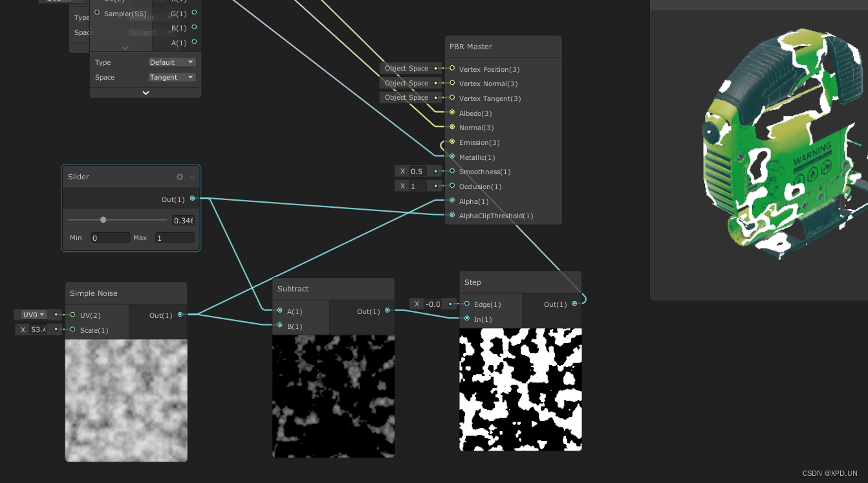The width and height of the screenshot is (868, 483).
Task: Expand the Slider node chevron menu
Action: (x=192, y=177)
